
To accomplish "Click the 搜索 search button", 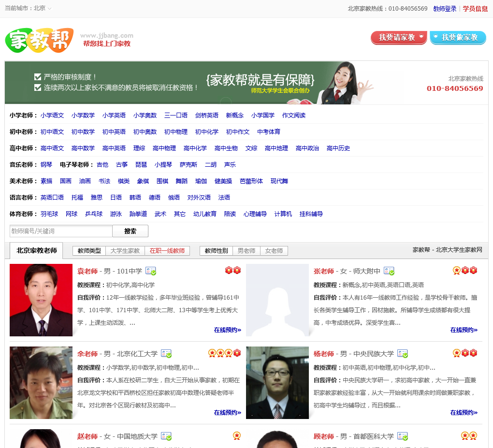I will [130, 231].
